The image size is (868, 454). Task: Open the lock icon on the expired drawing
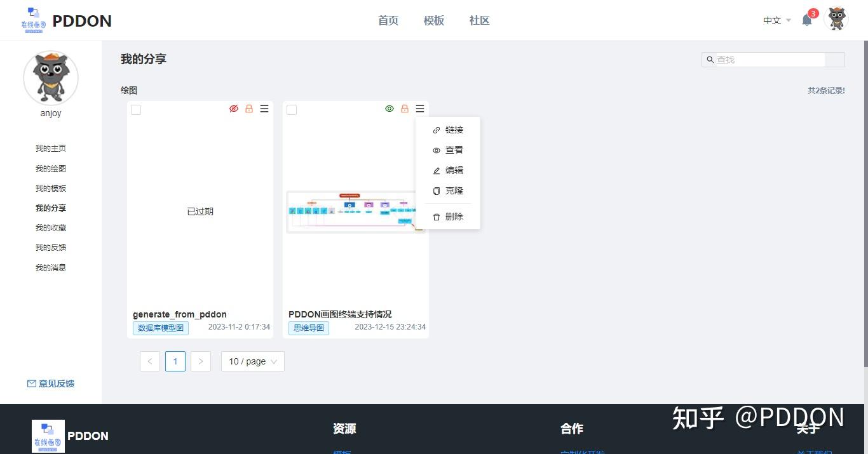(249, 109)
